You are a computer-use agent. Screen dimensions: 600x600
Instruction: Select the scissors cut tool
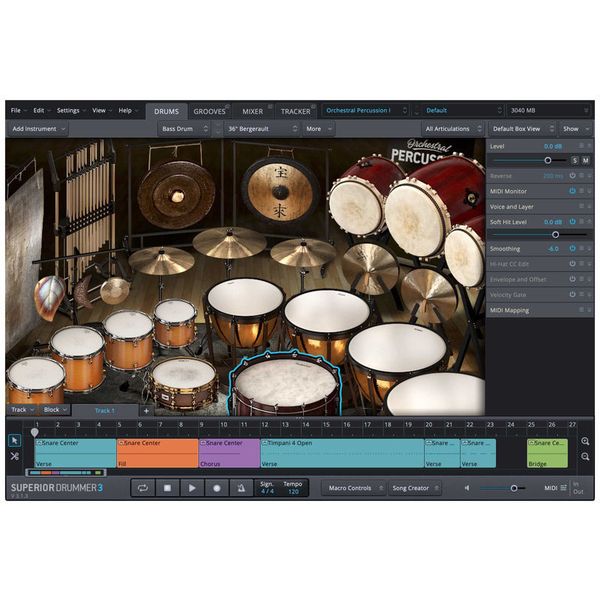(x=15, y=456)
